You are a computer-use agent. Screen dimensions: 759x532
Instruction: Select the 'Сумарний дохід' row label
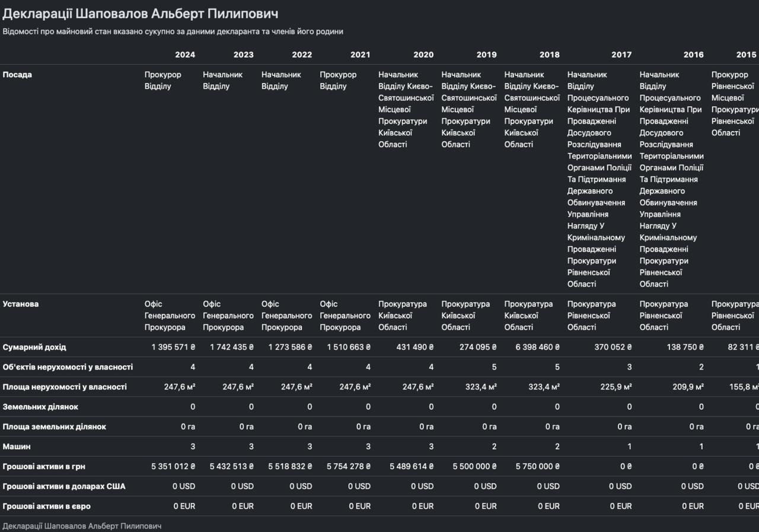click(34, 347)
